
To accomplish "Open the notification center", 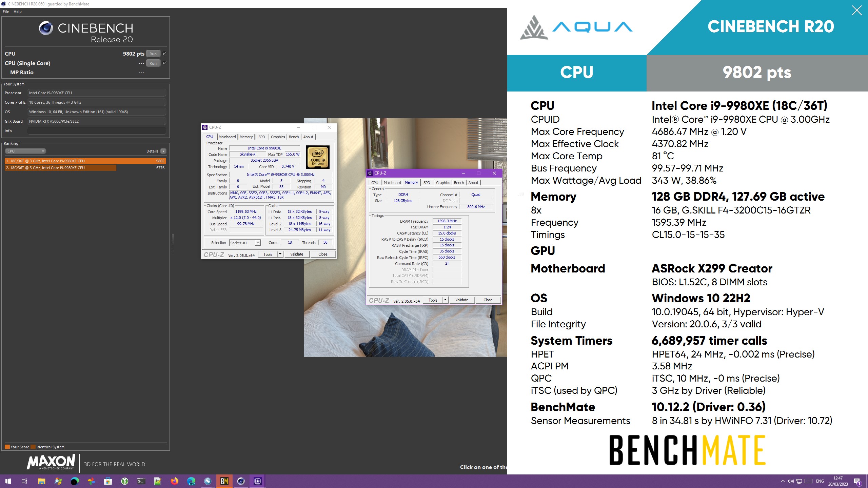I will [x=857, y=481].
